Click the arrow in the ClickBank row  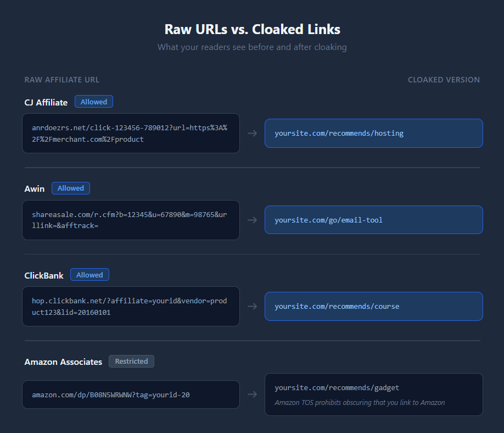(x=252, y=306)
